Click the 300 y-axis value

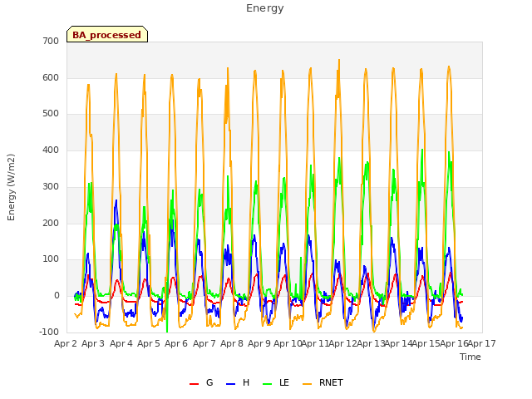(51, 186)
